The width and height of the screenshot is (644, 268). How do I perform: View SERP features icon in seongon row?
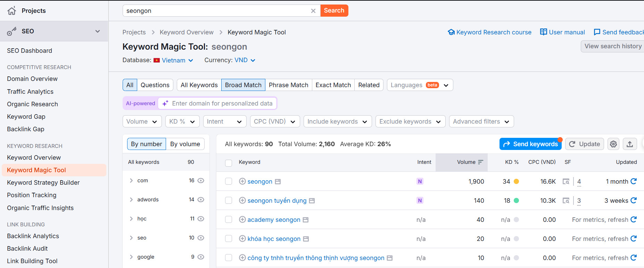[x=566, y=182]
